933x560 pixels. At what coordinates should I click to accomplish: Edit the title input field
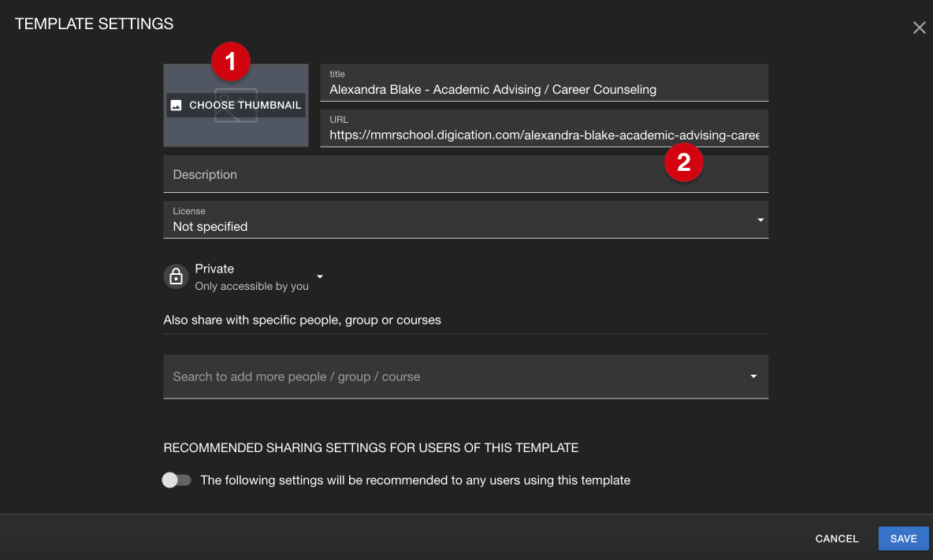(544, 83)
